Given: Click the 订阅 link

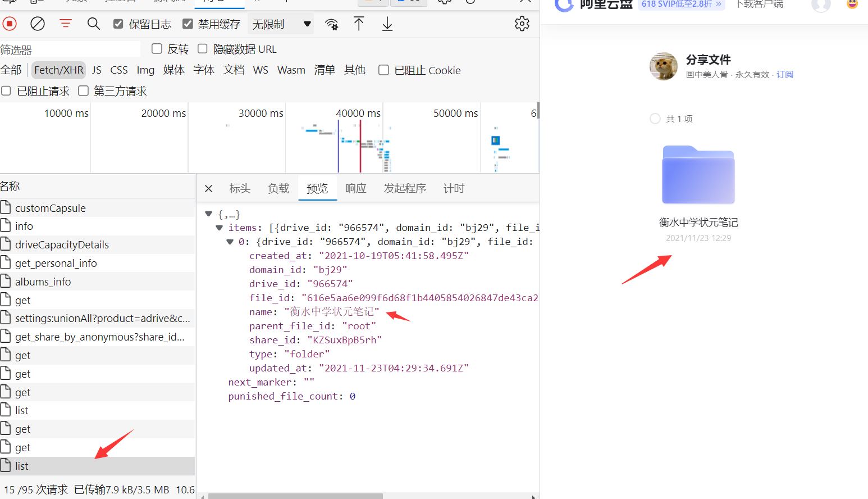Looking at the screenshot, I should (785, 75).
